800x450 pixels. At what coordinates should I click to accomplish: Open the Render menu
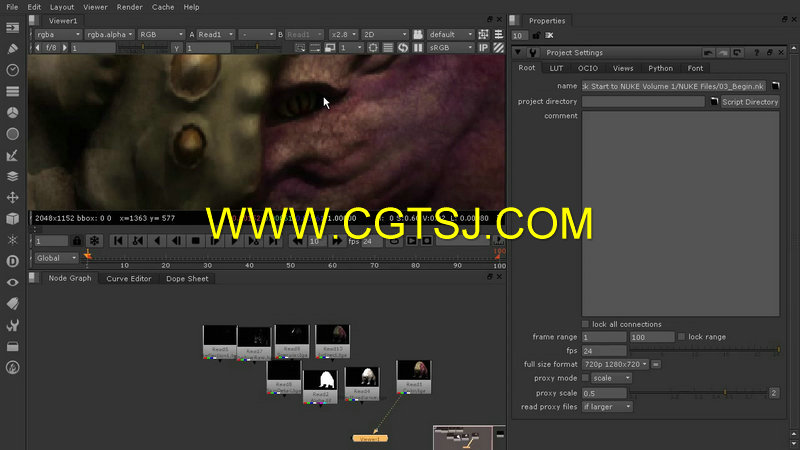pyautogui.click(x=130, y=7)
